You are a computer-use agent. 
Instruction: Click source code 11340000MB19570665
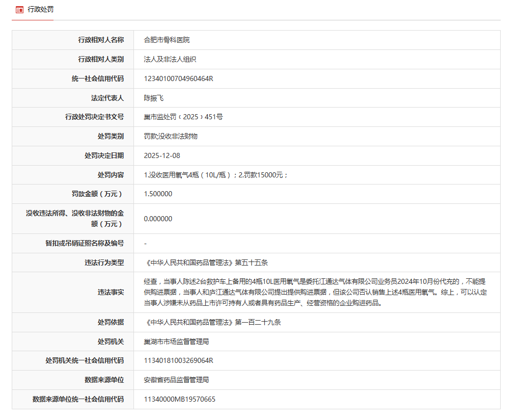[x=179, y=400]
